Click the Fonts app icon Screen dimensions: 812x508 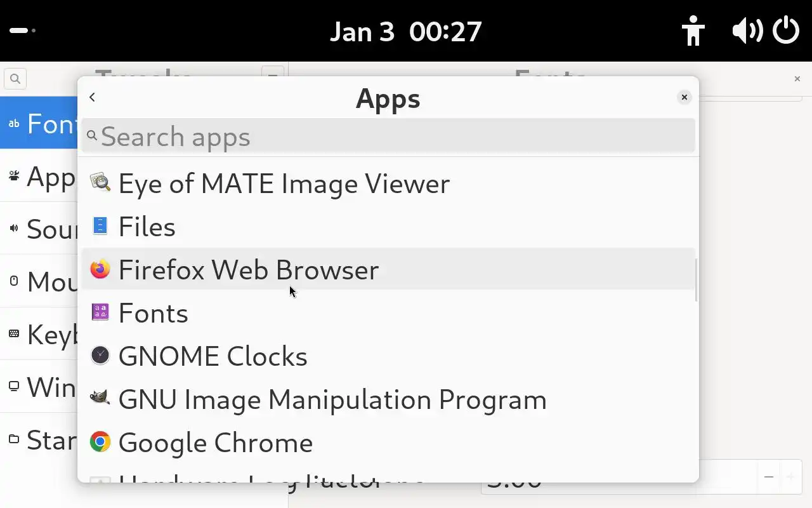(x=100, y=312)
